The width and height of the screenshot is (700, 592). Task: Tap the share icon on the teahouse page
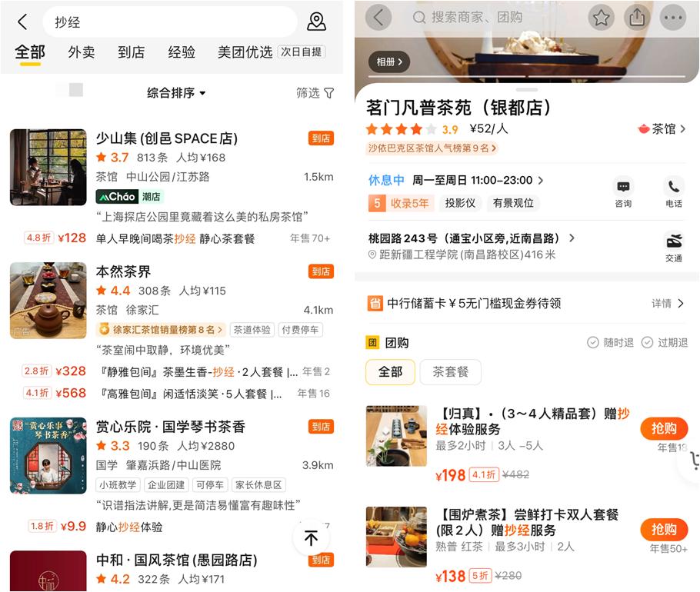pos(637,18)
